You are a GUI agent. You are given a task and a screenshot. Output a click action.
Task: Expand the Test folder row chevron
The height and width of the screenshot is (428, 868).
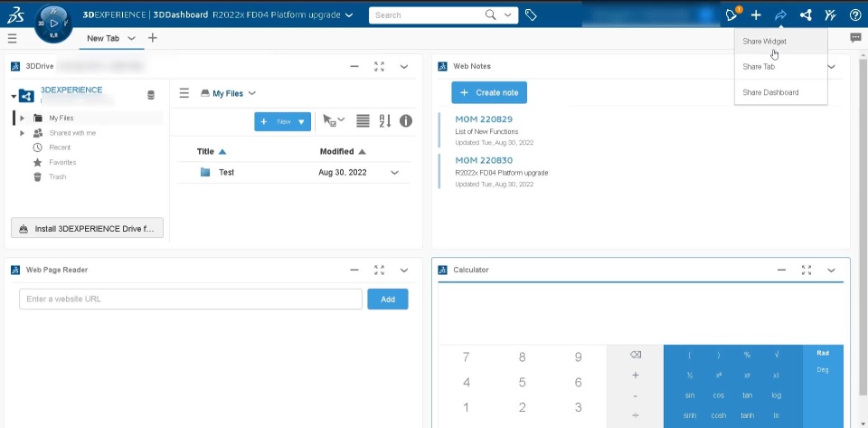[395, 173]
